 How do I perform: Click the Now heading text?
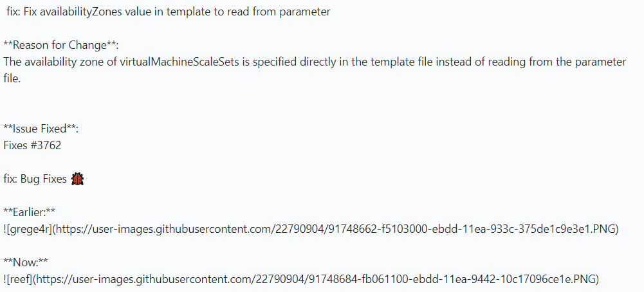click(26, 262)
